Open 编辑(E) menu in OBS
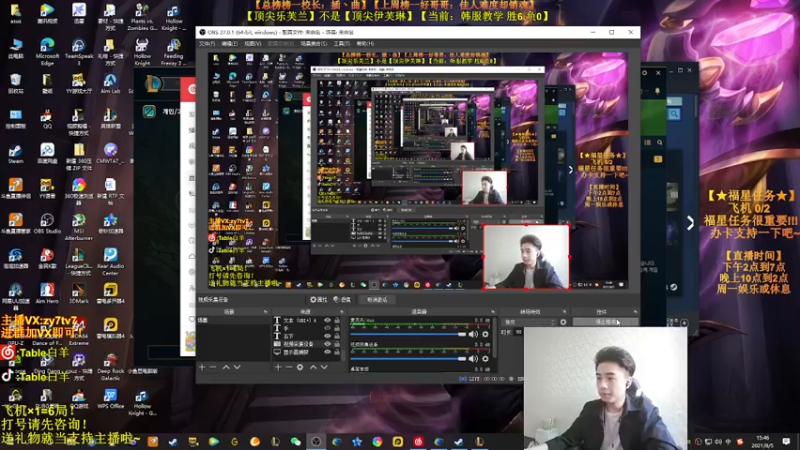This screenshot has height=450, width=800. [230, 44]
